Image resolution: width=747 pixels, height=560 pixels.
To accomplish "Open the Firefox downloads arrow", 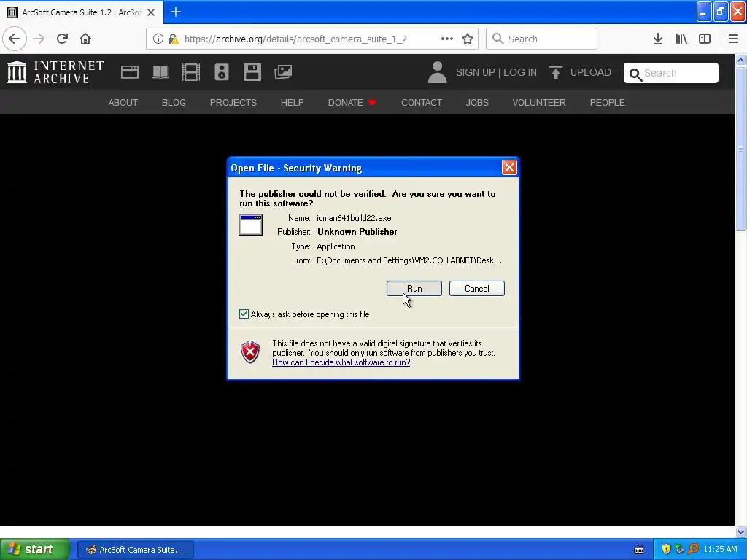I will (658, 39).
